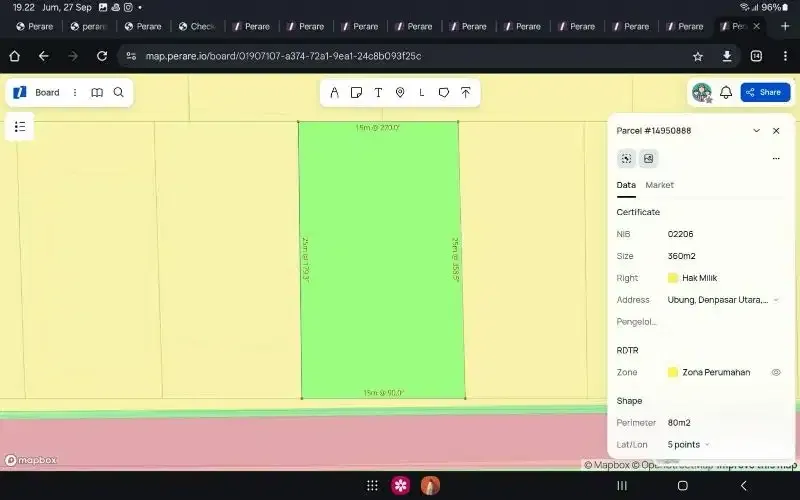Close the Parcel #14950888 panel
Screen dimensions: 800x500
[x=776, y=131]
